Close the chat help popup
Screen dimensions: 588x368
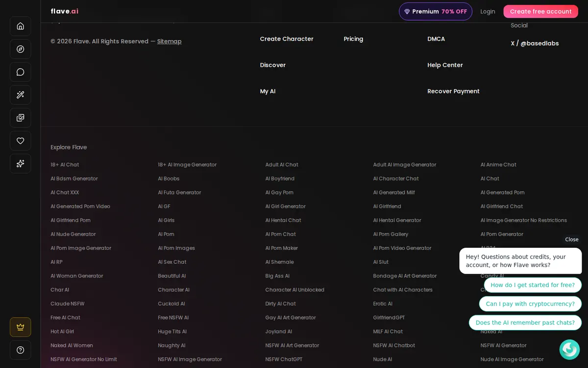571,239
